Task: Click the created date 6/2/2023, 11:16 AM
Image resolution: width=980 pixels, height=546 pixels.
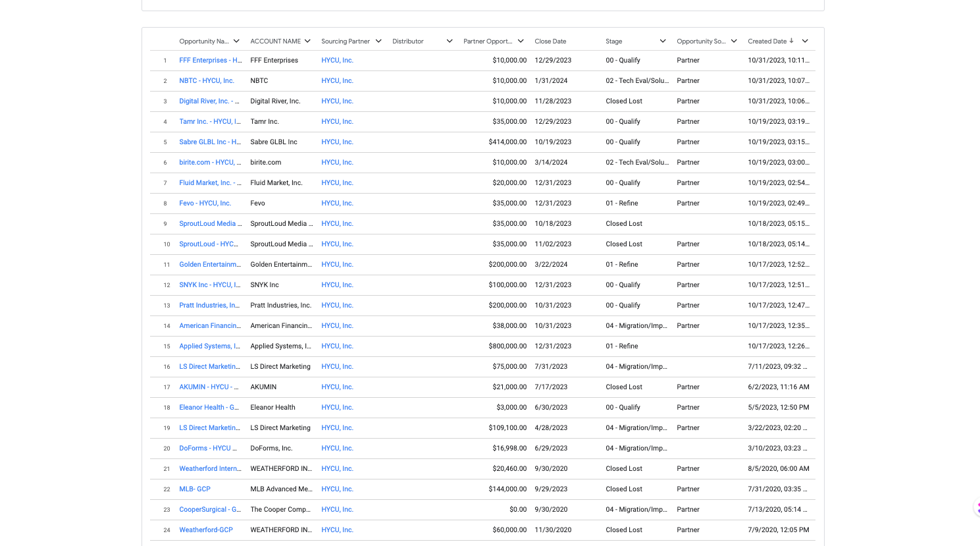Action: pos(779,387)
